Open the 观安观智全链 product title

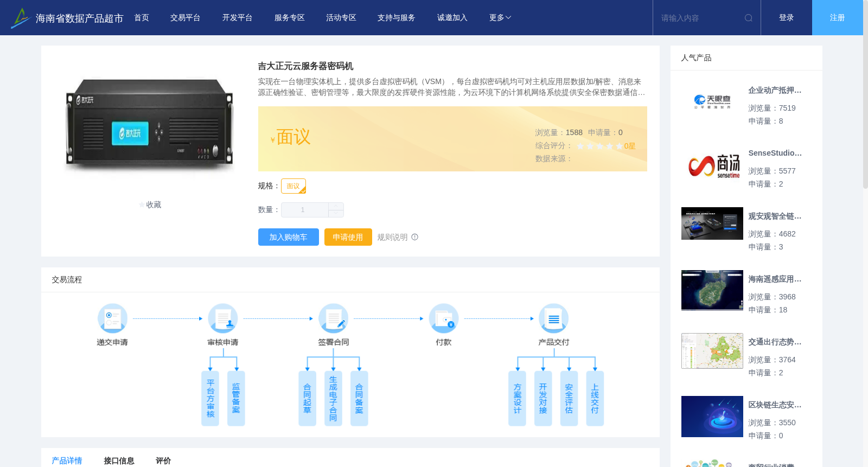click(775, 216)
